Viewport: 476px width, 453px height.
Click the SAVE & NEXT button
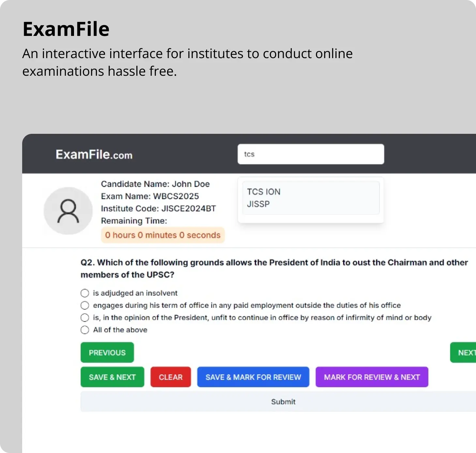(112, 377)
